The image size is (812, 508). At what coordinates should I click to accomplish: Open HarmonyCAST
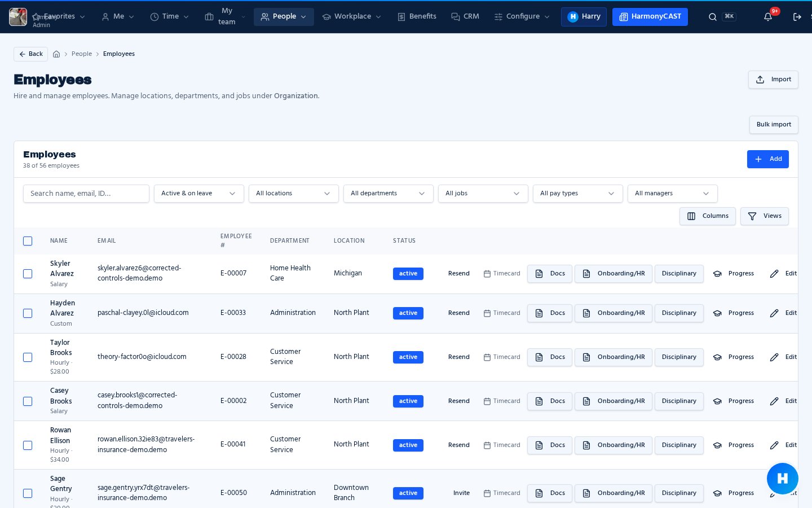650,17
